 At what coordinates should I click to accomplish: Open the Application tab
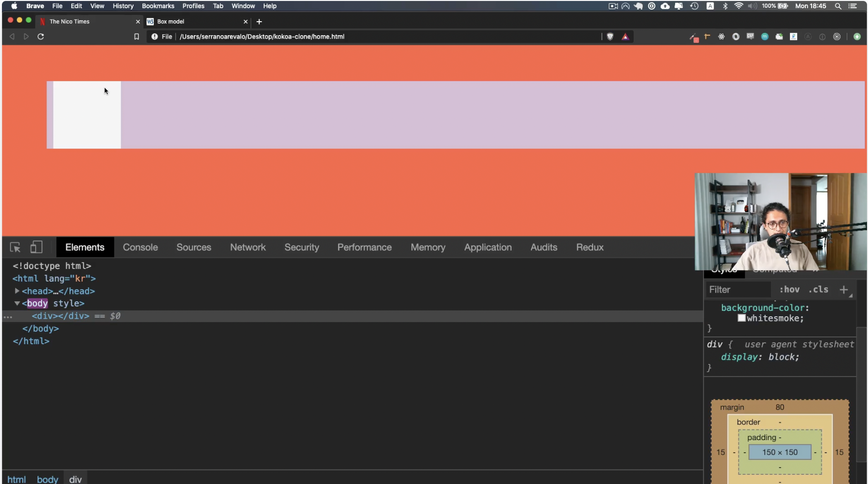coord(488,247)
